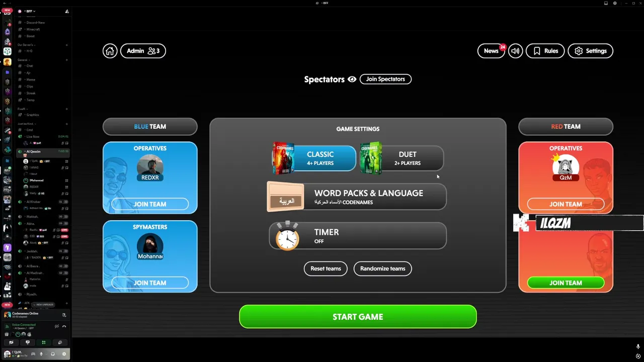
Task: Open Word Packs & Language settings
Action: coord(357,197)
